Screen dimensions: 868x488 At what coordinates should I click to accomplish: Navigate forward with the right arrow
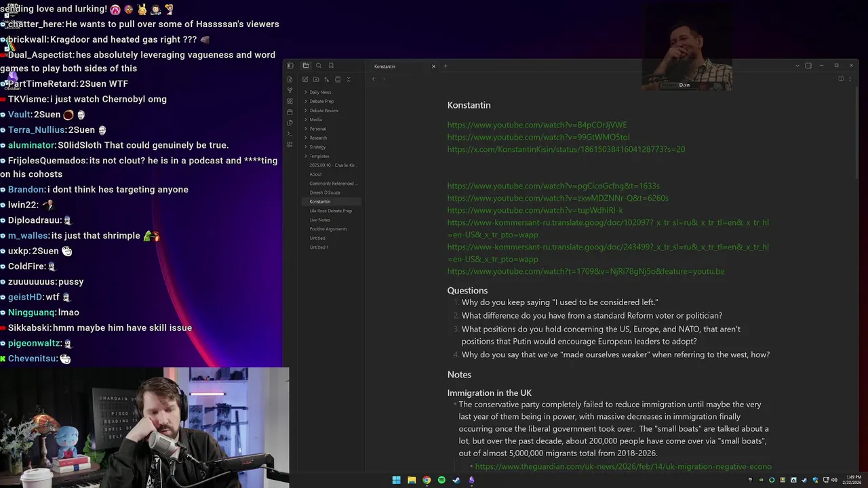click(x=384, y=79)
